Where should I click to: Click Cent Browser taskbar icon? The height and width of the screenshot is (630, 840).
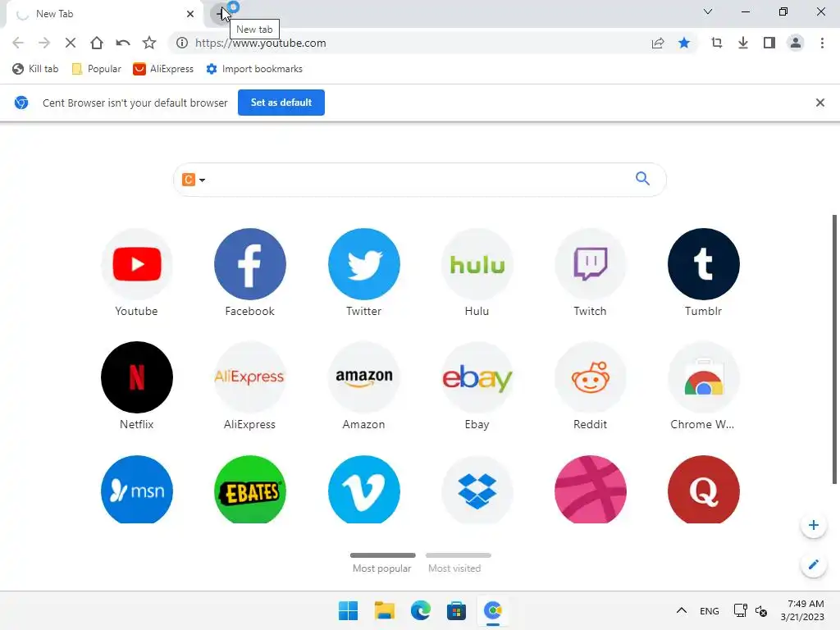[x=493, y=610]
